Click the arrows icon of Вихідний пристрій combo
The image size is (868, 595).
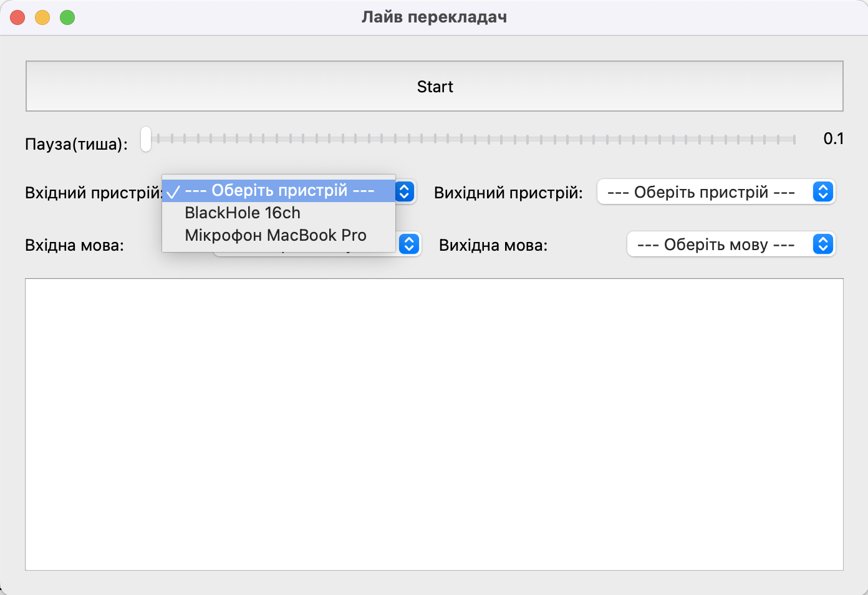click(822, 192)
